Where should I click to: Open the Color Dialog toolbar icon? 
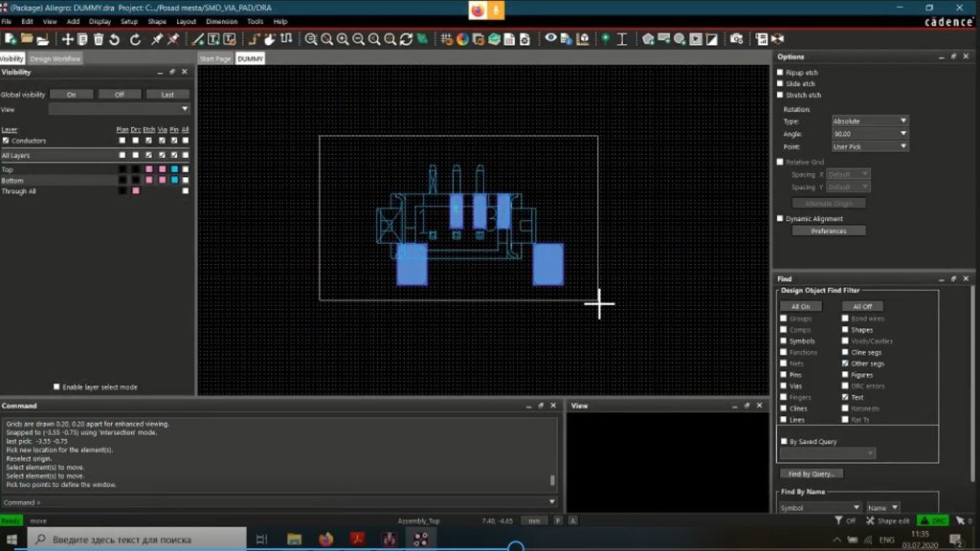tap(462, 40)
